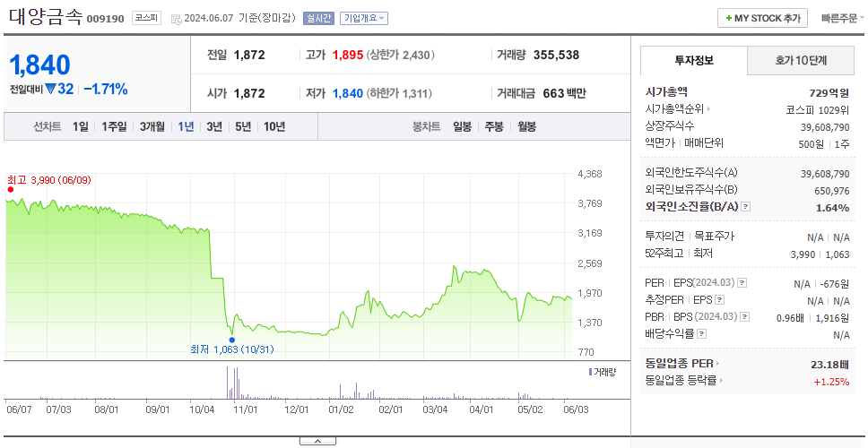Click the 52주최고 최저 value 3,990 | 1,063
This screenshot has width=868, height=448.
(x=820, y=254)
